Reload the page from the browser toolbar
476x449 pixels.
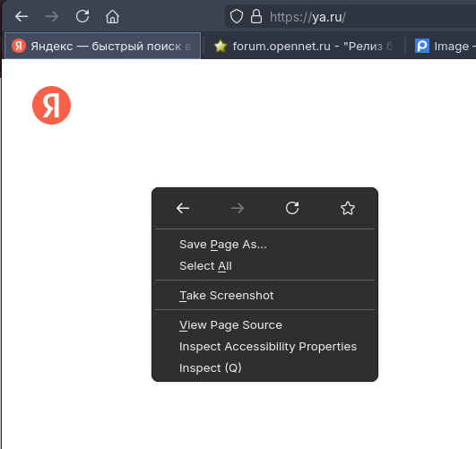click(x=82, y=16)
